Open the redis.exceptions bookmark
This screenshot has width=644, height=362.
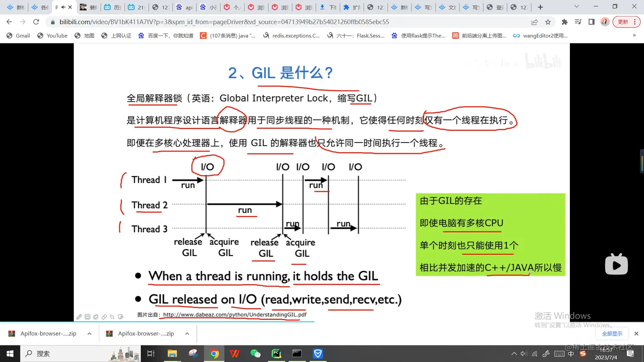pyautogui.click(x=291, y=36)
